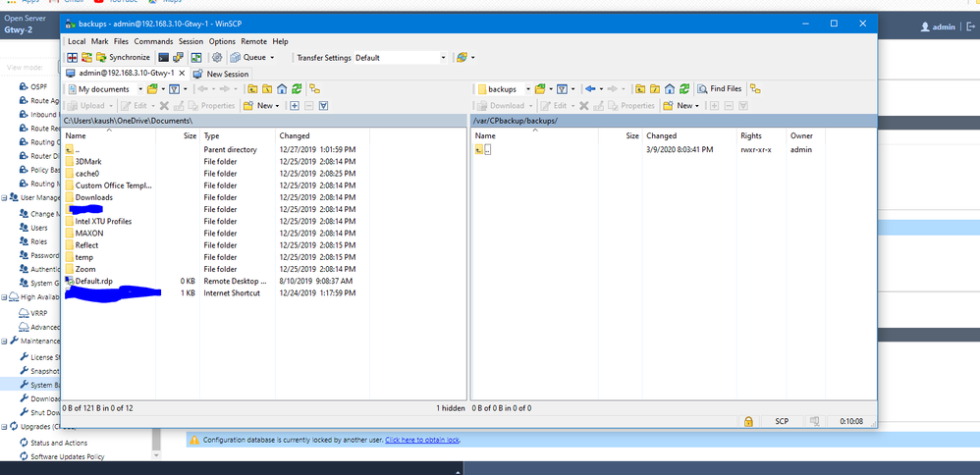Click the remote parent directory icon

pos(640,88)
